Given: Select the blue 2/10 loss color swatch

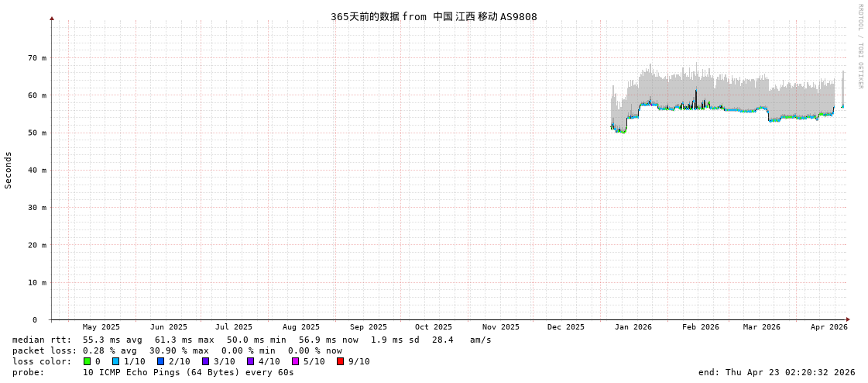Looking at the screenshot, I should pos(160,361).
